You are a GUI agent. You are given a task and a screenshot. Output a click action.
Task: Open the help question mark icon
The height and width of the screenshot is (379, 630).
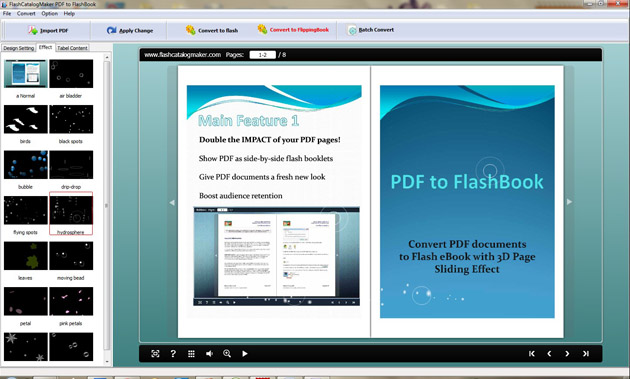173,354
